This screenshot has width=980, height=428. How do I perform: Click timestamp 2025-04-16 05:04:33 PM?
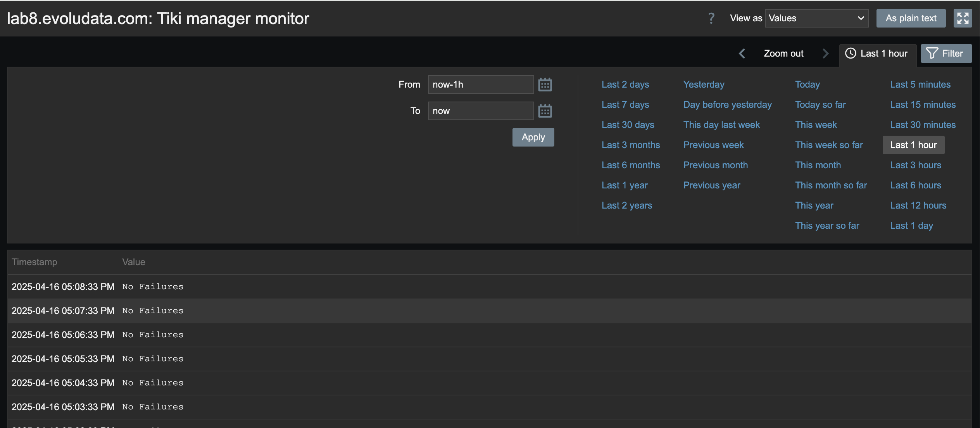63,383
